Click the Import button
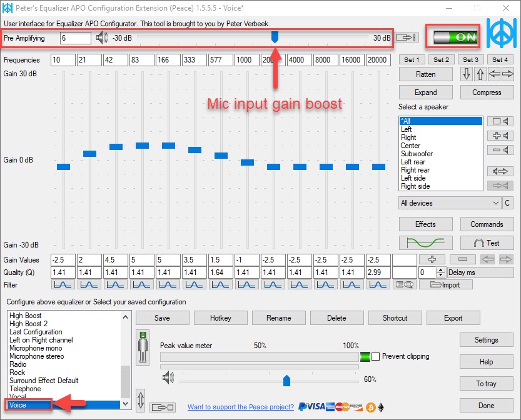This screenshot has height=420, width=521. coord(445,284)
